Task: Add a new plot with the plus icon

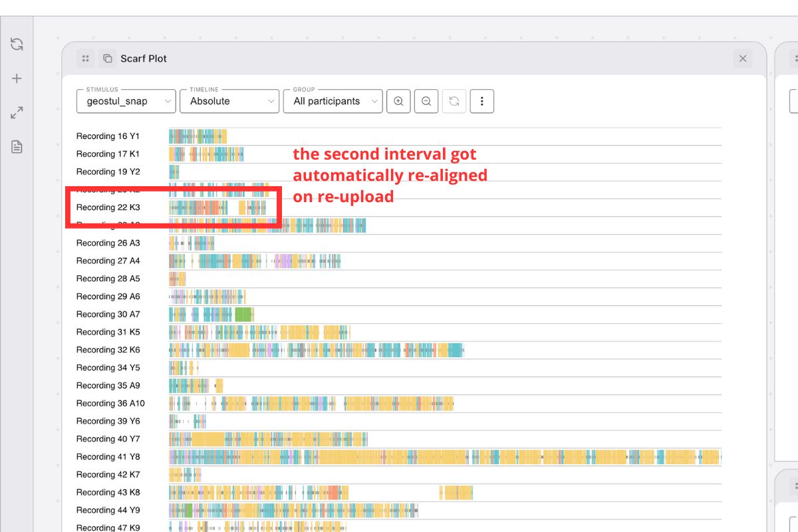Action: coord(16,78)
